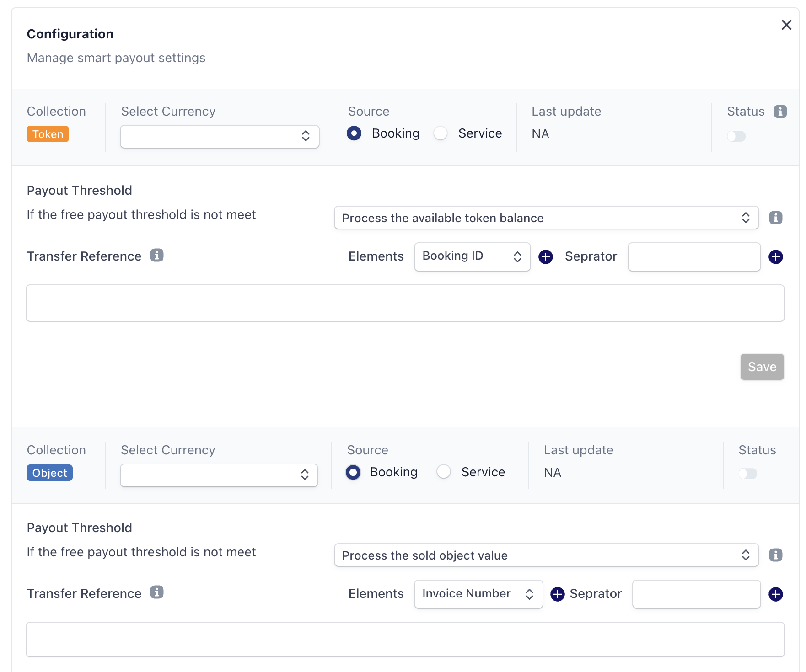The height and width of the screenshot is (672, 806).
Task: Expand Process the sold object value dropdown
Action: [546, 555]
